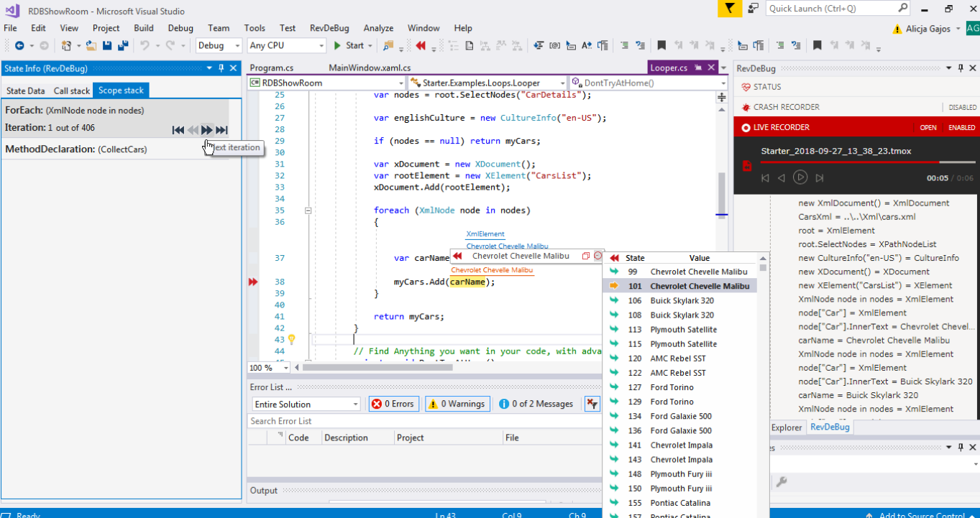Image resolution: width=980 pixels, height=518 pixels.
Task: Toggle the pin on Looper.cs tab
Action: click(x=698, y=68)
